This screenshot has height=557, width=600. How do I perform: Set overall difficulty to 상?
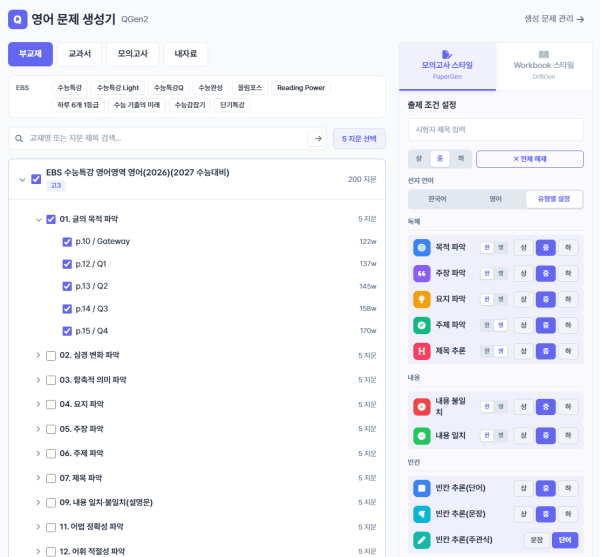(x=419, y=159)
